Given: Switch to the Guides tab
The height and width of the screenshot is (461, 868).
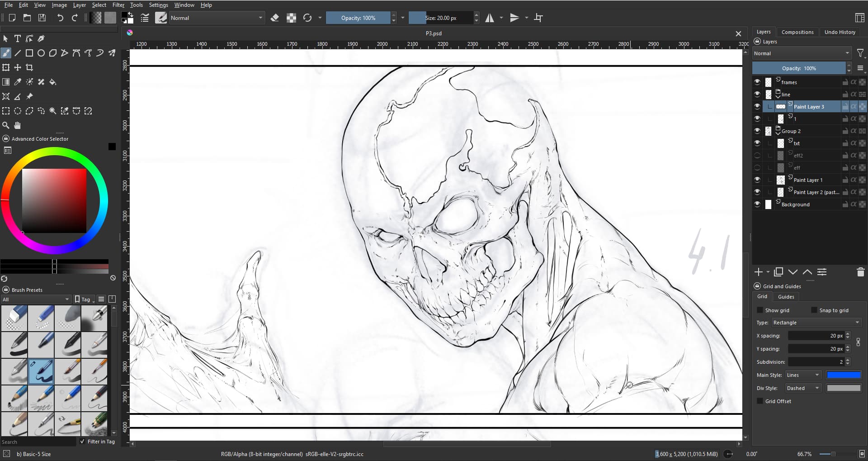Looking at the screenshot, I should [x=786, y=297].
